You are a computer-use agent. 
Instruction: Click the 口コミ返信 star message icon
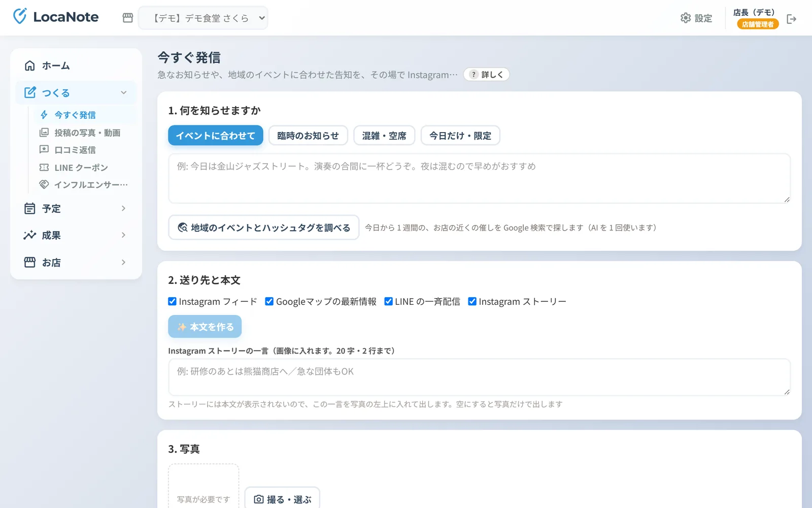coord(44,150)
